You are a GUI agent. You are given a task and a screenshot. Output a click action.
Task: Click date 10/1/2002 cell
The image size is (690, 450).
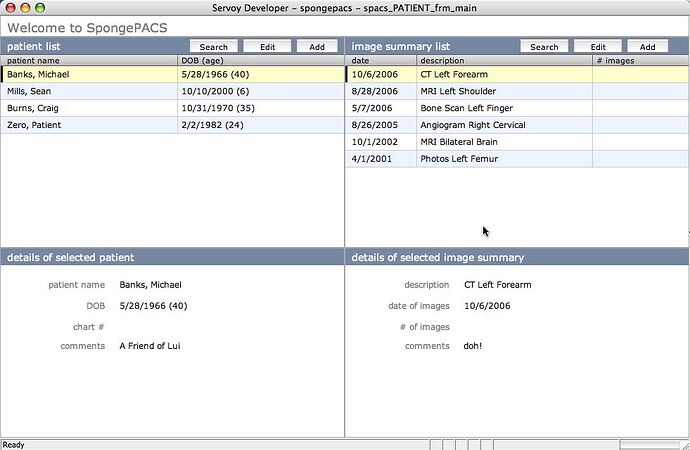click(381, 142)
